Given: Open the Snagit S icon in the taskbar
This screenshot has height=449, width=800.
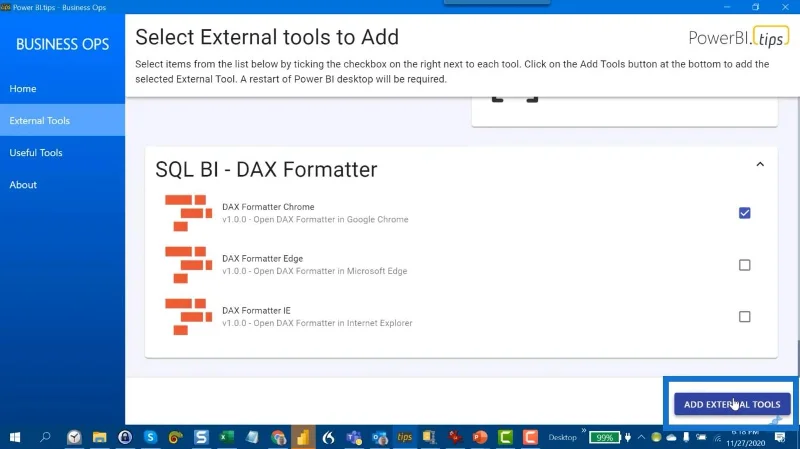Looking at the screenshot, I should [x=201, y=437].
